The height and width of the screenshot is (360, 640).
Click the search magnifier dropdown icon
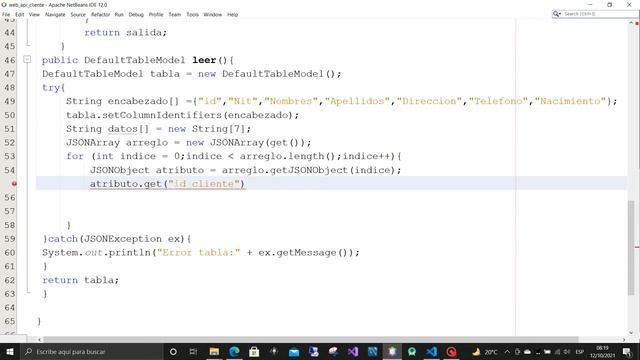[557, 14]
